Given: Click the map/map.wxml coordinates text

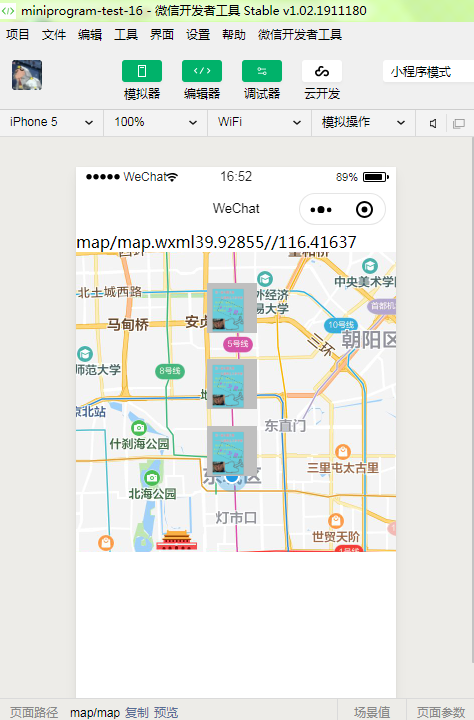Looking at the screenshot, I should (x=216, y=242).
